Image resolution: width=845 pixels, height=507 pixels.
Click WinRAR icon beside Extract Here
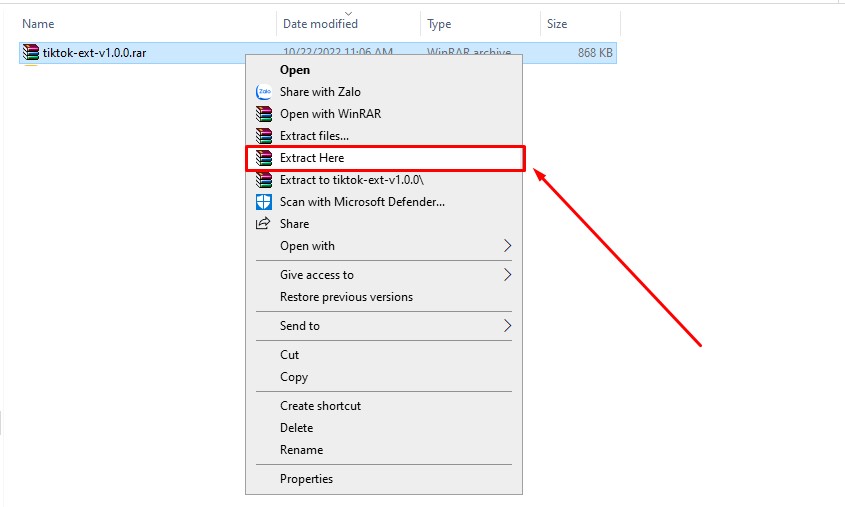[x=264, y=158]
